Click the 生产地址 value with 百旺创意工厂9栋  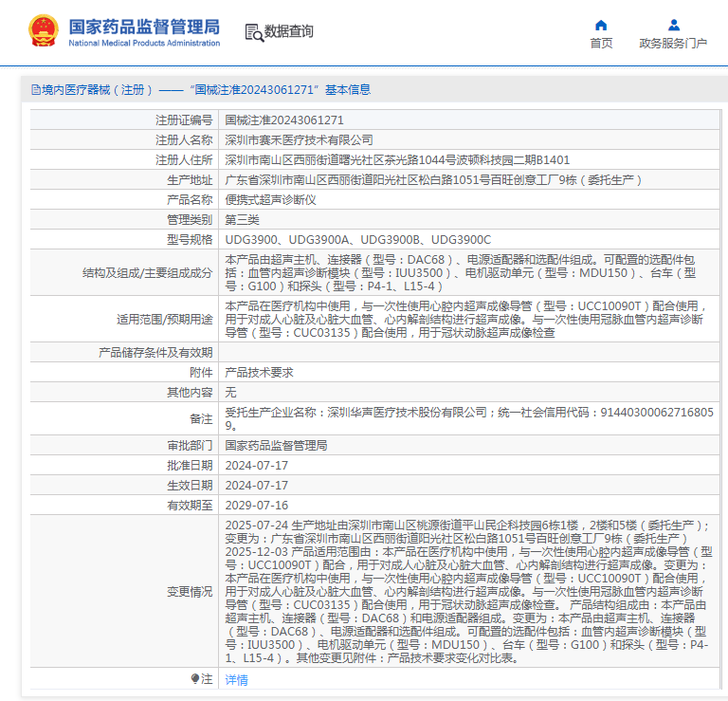coord(433,180)
